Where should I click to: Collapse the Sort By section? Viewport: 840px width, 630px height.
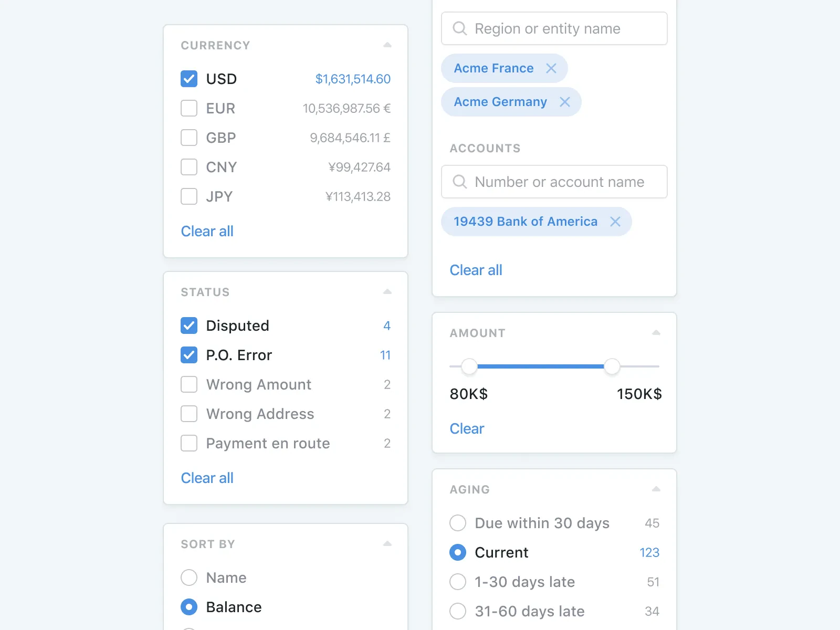click(387, 543)
